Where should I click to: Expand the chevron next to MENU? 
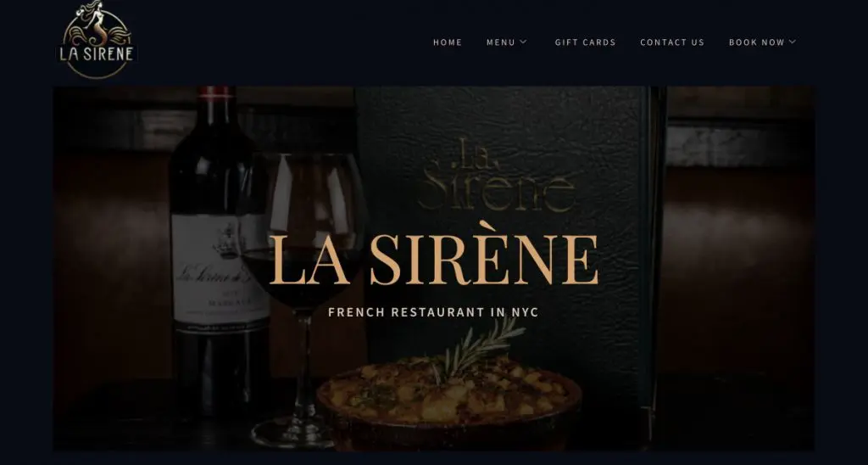tap(523, 42)
